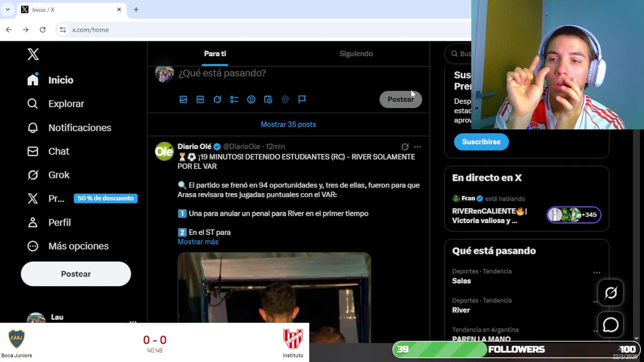644x362 pixels.
Task: Select the Inicio / X browser tab
Action: 71,10
